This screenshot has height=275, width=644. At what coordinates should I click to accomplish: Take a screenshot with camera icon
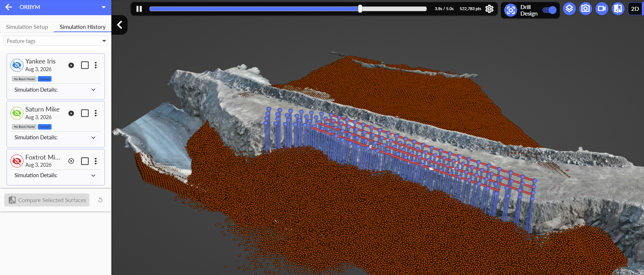pos(586,9)
